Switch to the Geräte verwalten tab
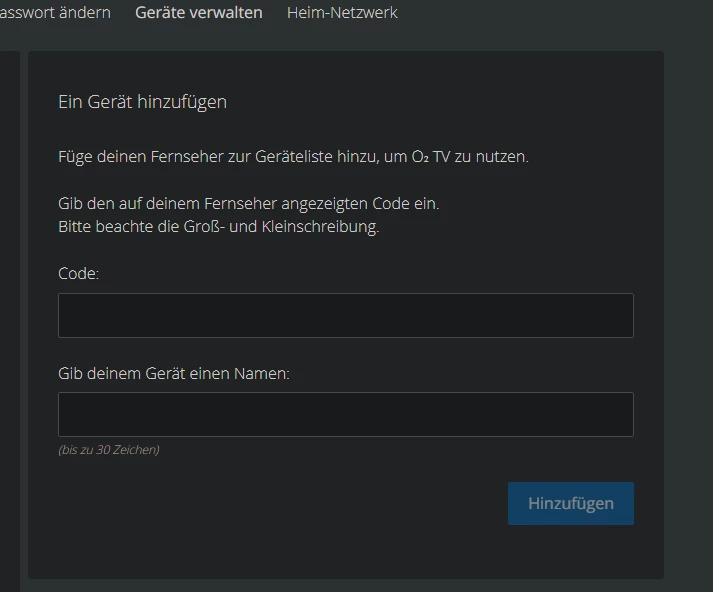 [198, 13]
